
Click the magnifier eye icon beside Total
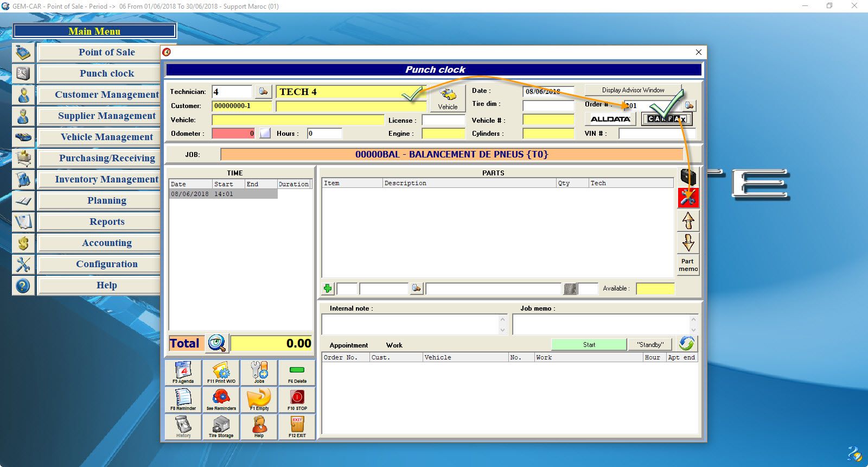[217, 343]
